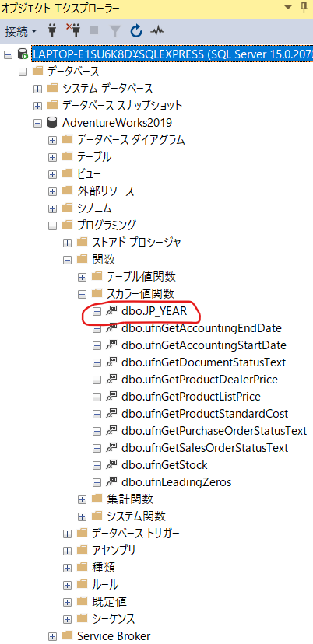Click the filter funnel icon

tap(115, 31)
